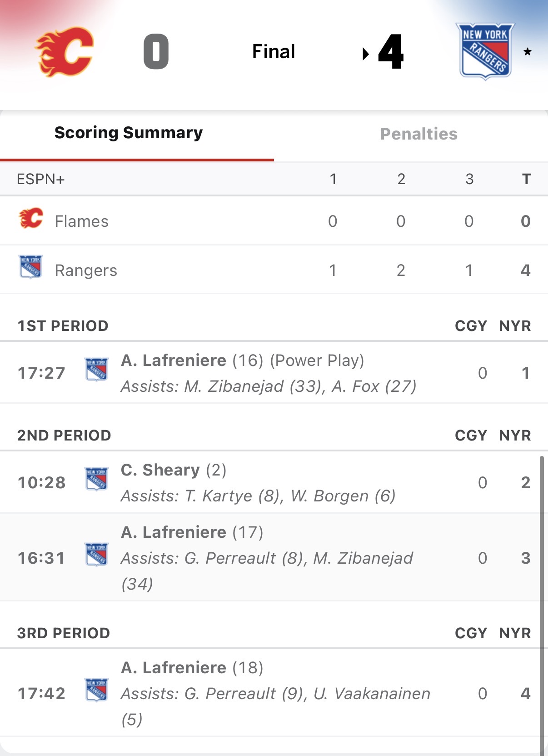Click Rangers logo beside 16:31 goal

tap(97, 554)
